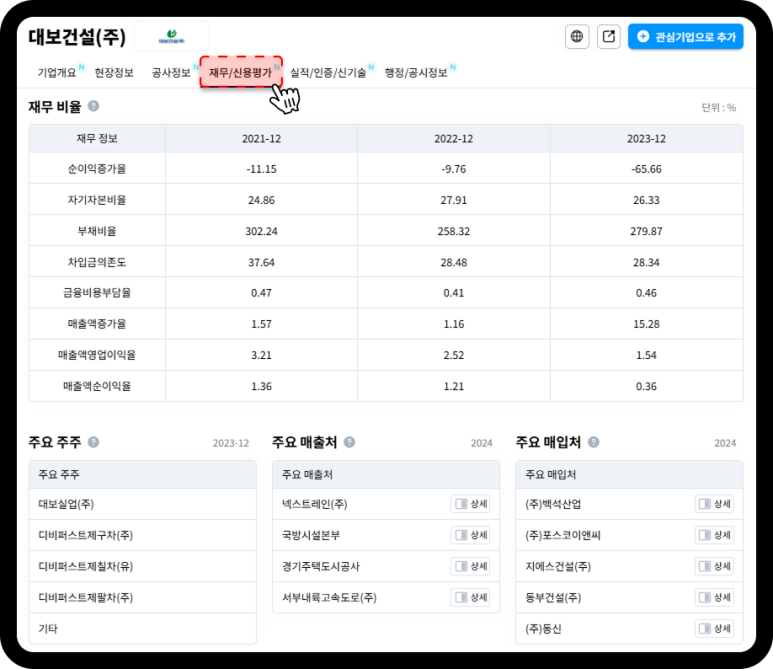Click the value -65.66
This screenshot has height=669, width=773.
(646, 169)
